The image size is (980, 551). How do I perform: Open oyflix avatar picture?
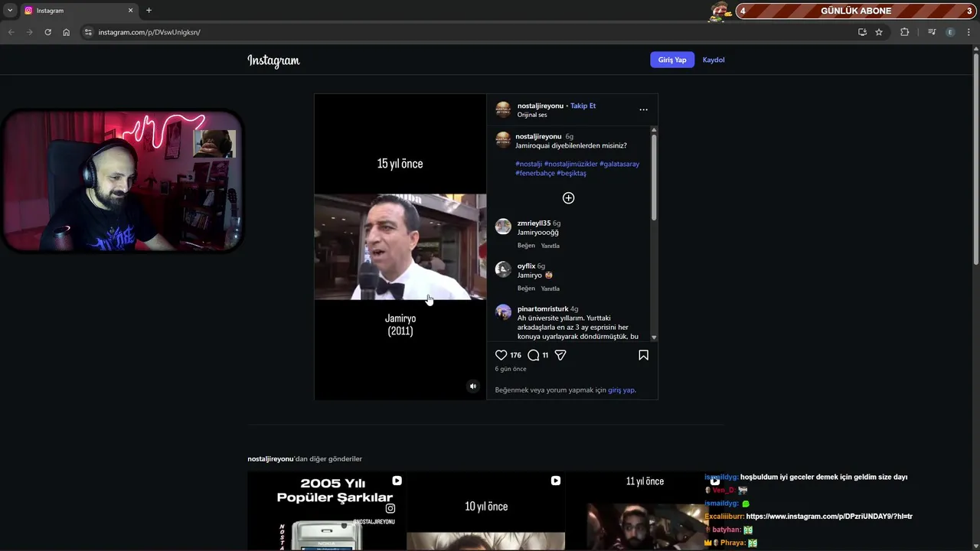(503, 269)
